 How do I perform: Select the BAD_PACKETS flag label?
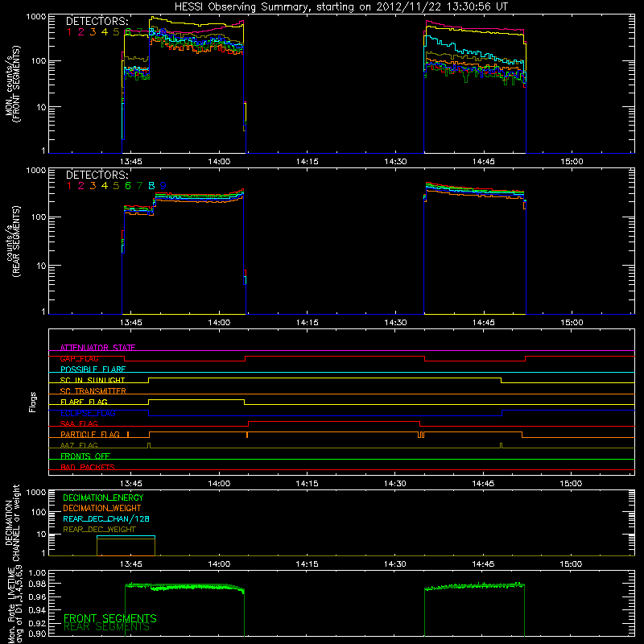[88, 467]
